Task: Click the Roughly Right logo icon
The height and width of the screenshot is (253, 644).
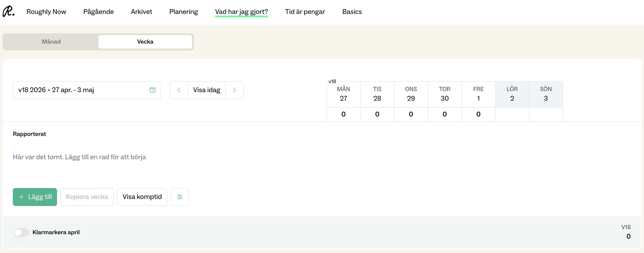Action: click(x=9, y=11)
